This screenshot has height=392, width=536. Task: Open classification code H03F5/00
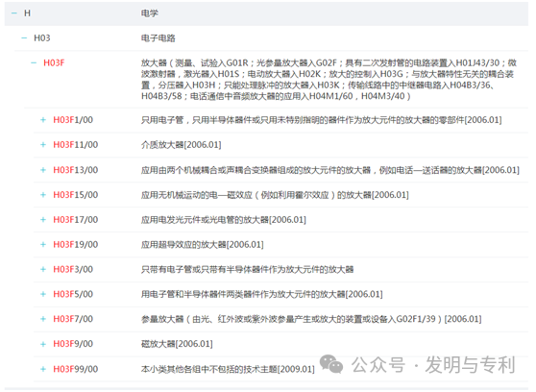pos(73,294)
